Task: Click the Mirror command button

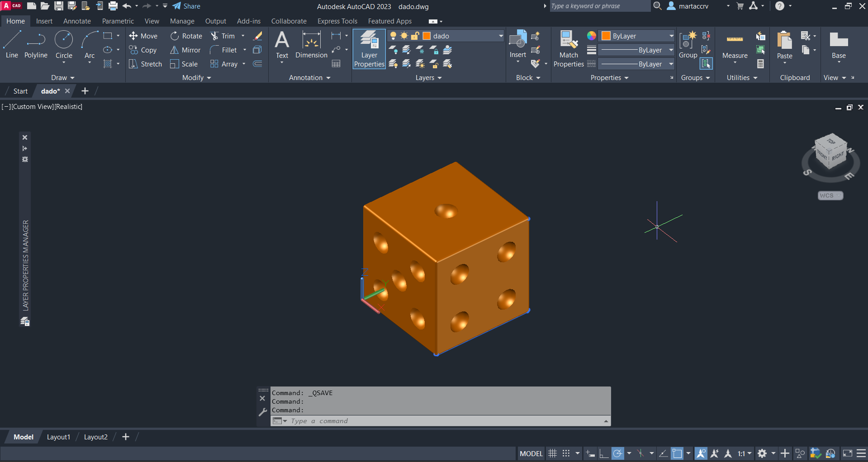Action: (185, 50)
